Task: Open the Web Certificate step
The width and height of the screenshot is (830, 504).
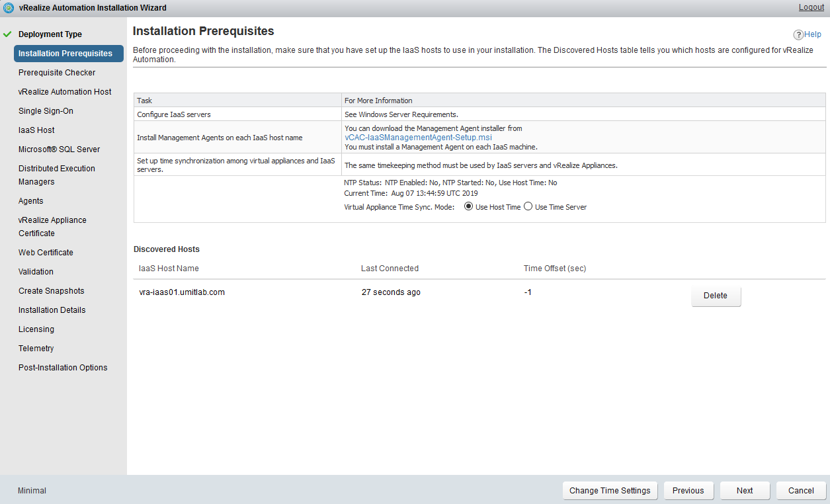Action: 46,253
